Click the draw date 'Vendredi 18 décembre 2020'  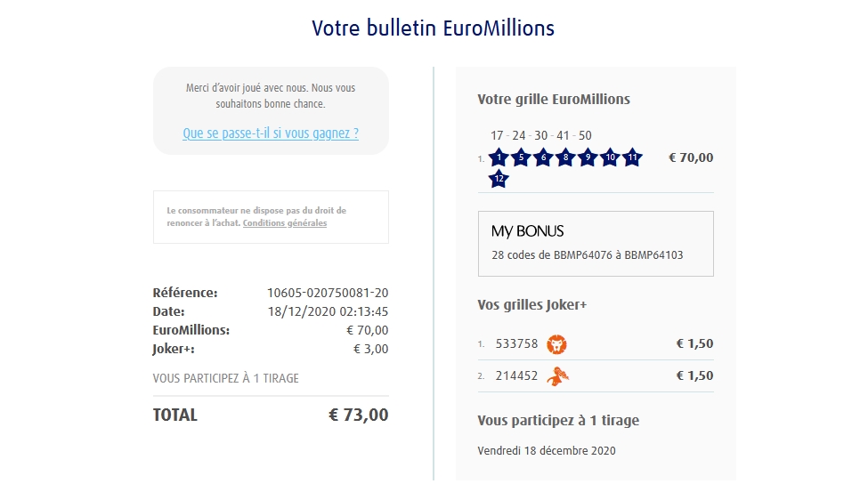547,450
